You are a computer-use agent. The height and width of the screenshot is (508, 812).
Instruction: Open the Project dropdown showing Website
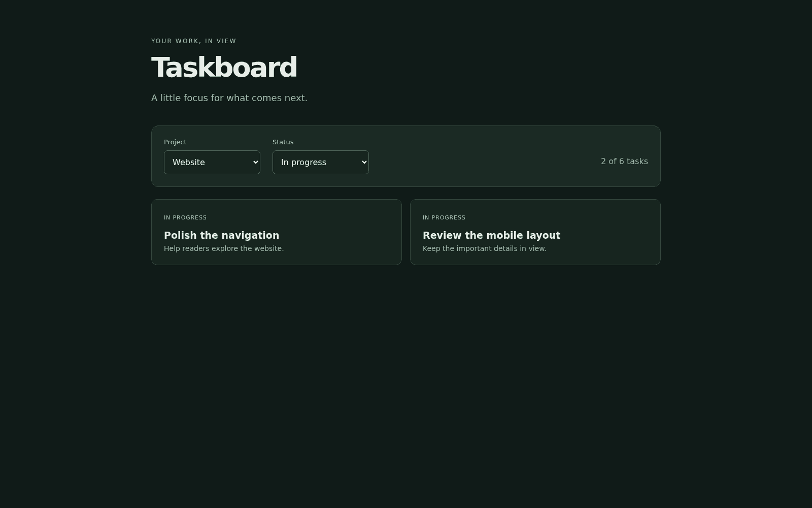[x=212, y=162]
